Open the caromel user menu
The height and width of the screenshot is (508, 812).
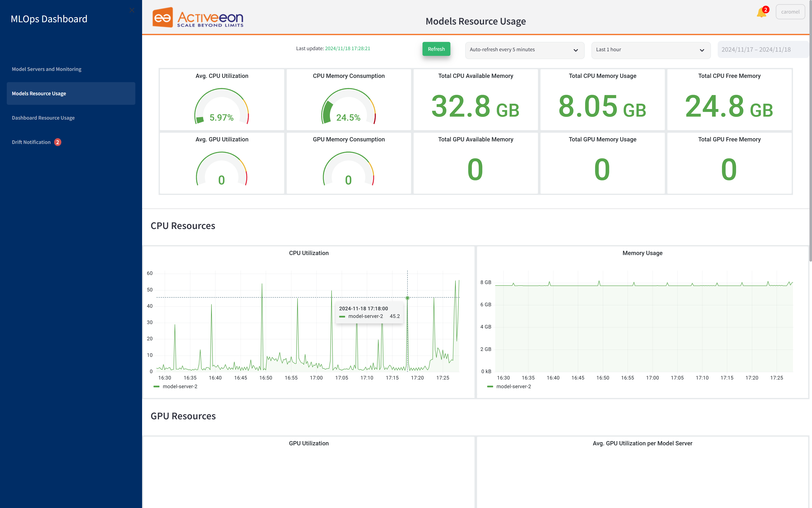[x=790, y=12]
